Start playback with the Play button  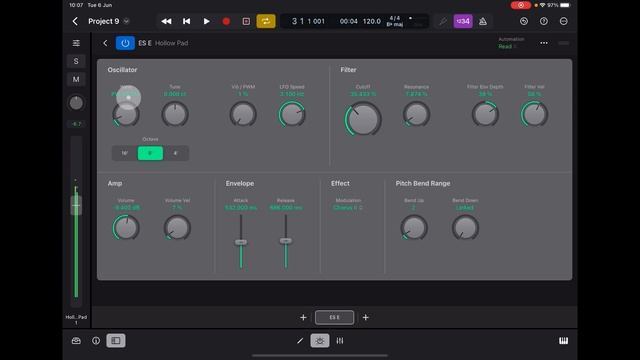[207, 21]
